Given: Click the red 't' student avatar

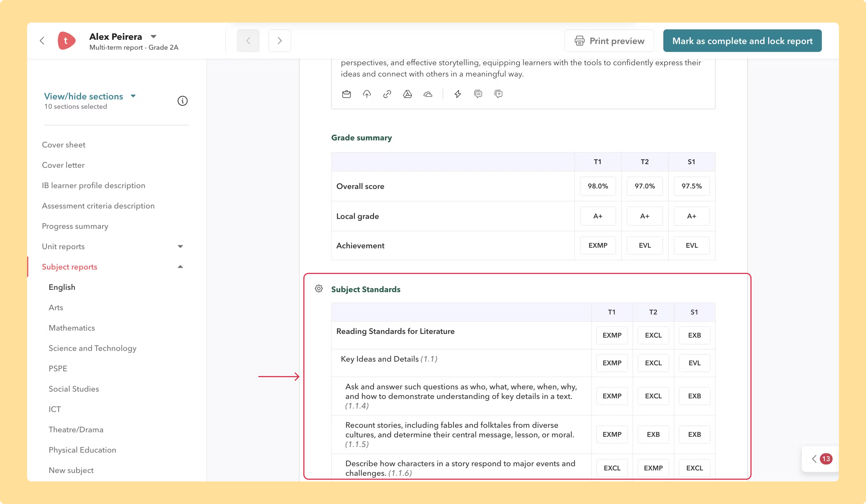Looking at the screenshot, I should coord(66,41).
